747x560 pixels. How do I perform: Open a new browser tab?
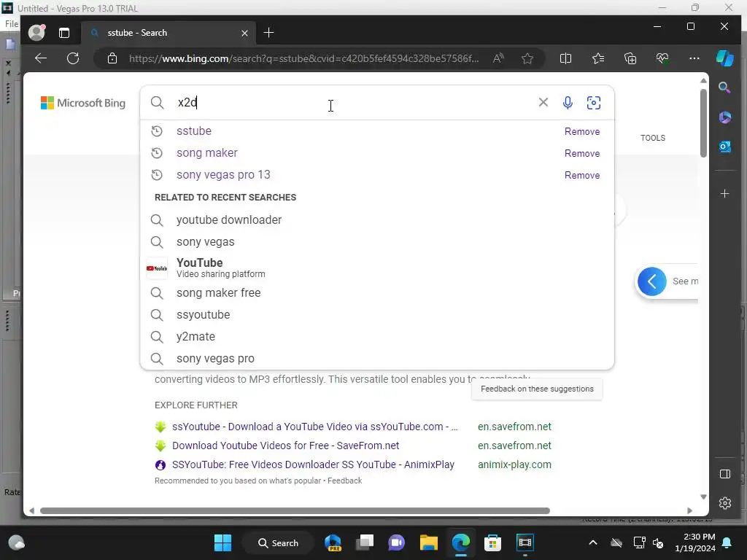(268, 32)
